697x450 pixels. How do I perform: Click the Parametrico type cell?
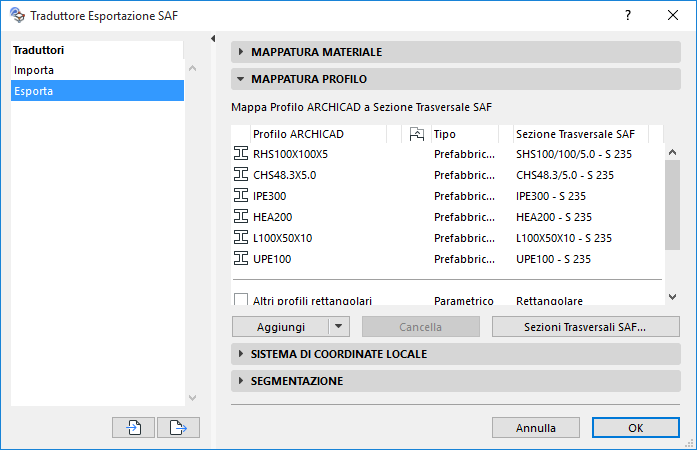[464, 301]
